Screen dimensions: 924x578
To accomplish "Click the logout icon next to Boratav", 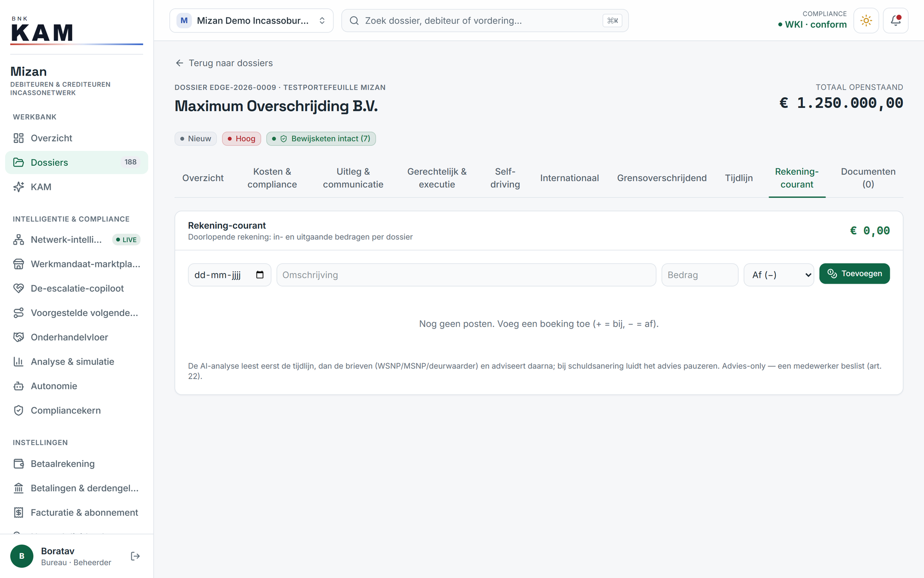I will pyautogui.click(x=135, y=556).
